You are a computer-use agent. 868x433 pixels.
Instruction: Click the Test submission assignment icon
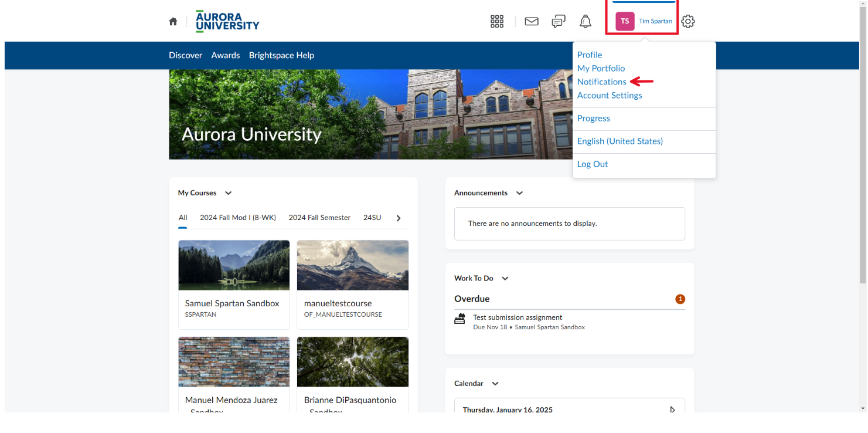pyautogui.click(x=460, y=319)
